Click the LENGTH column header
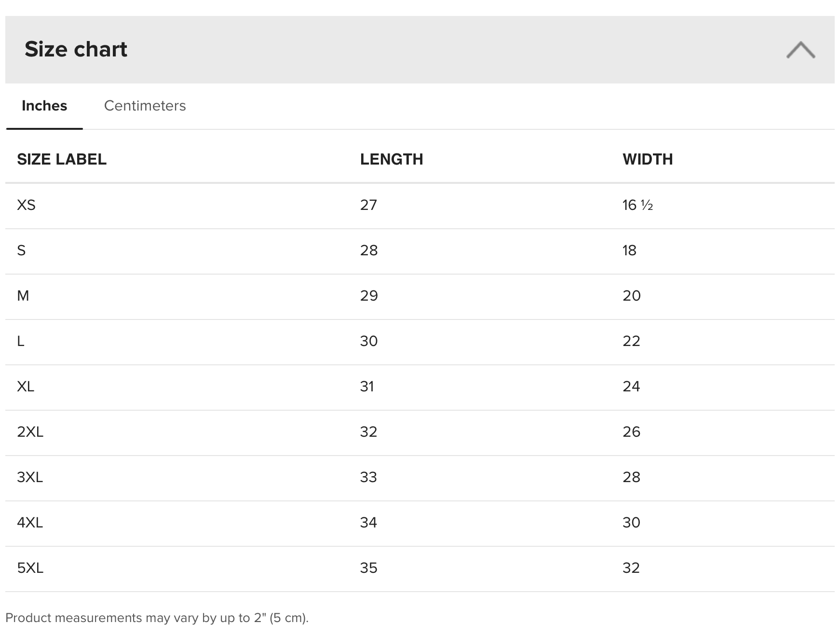840x637 pixels. (x=392, y=159)
